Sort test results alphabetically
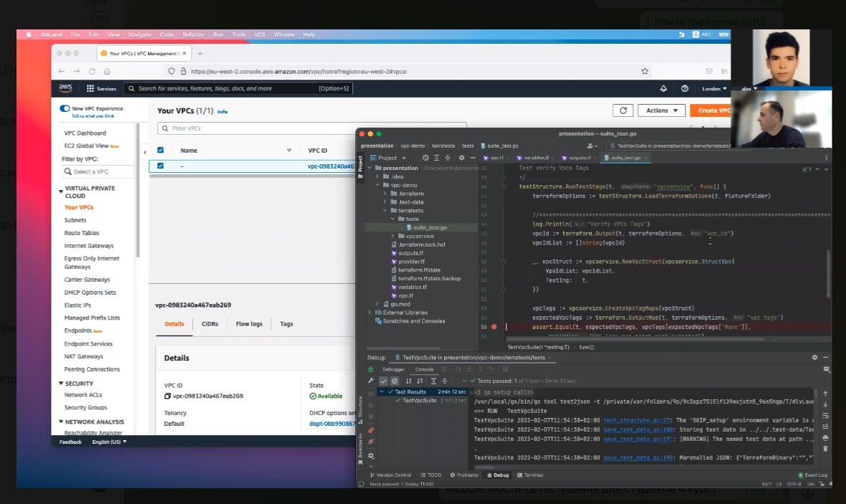Viewport: 846px width, 504px height. 408,381
